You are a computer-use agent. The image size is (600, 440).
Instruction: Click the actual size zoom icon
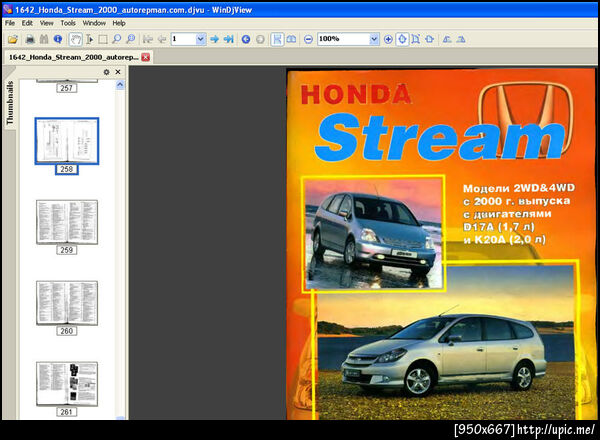(430, 39)
